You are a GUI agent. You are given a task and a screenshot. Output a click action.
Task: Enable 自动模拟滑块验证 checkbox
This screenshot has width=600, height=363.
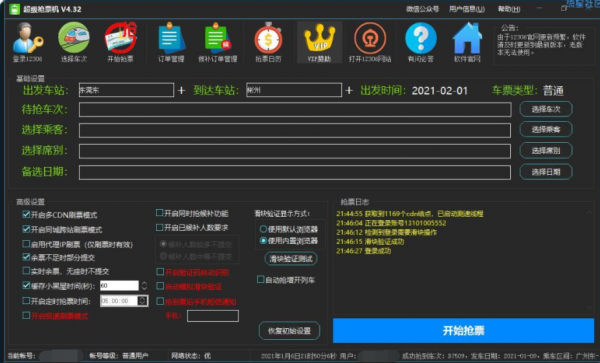pos(160,286)
